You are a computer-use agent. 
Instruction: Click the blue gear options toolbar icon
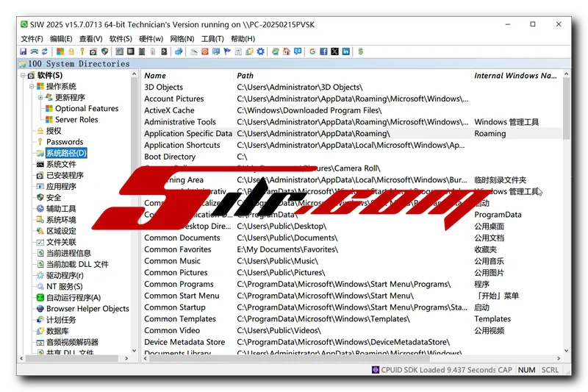(260, 51)
